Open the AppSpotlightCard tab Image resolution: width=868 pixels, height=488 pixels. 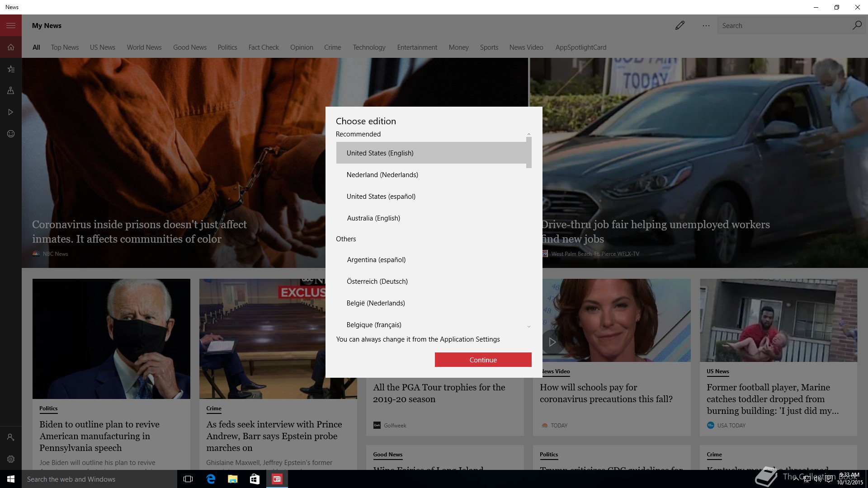click(x=581, y=47)
